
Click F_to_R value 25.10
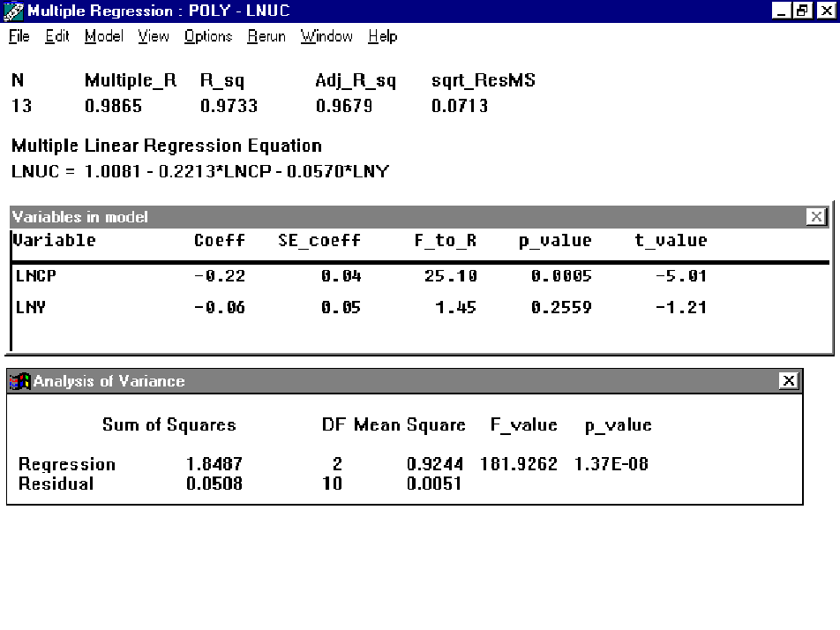(451, 276)
